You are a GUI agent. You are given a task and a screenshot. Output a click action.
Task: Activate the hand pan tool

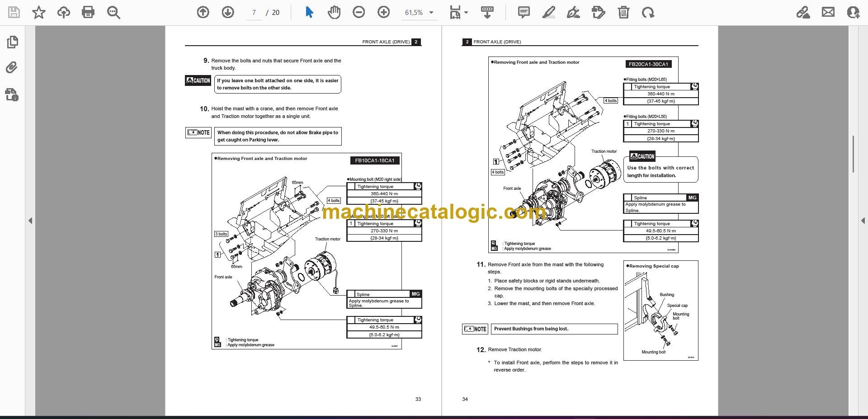click(x=334, y=12)
